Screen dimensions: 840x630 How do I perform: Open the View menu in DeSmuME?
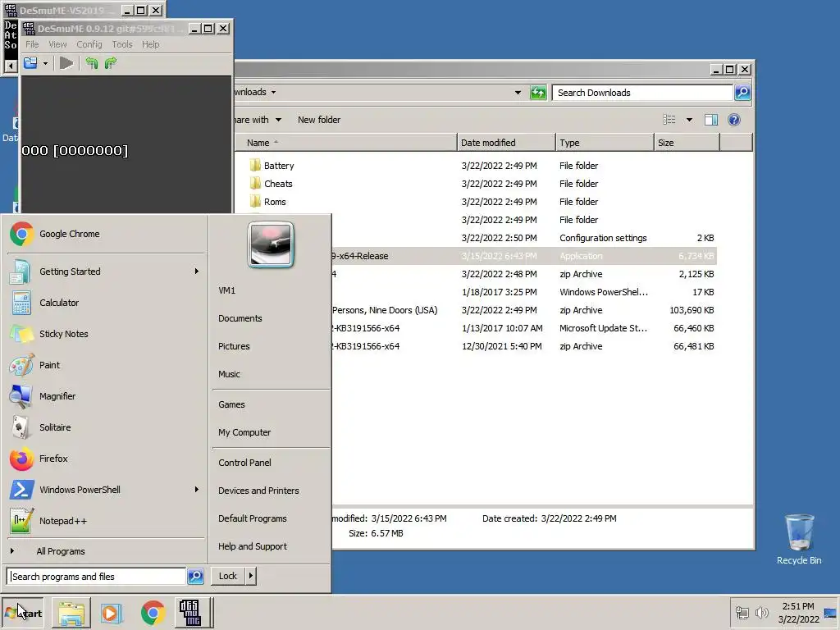pyautogui.click(x=58, y=44)
